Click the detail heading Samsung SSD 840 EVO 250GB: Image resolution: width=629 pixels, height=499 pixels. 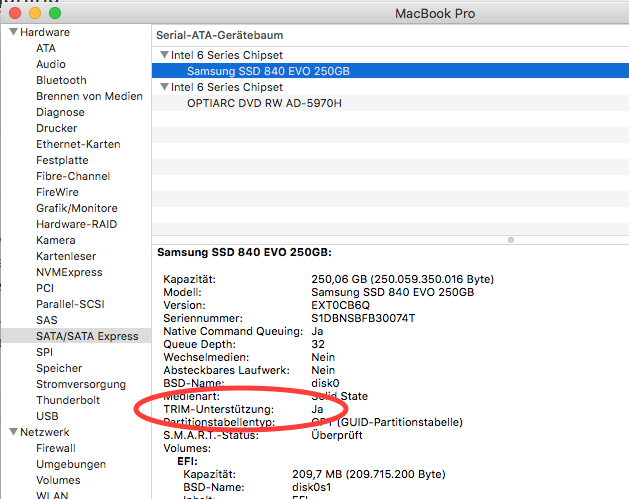[244, 252]
